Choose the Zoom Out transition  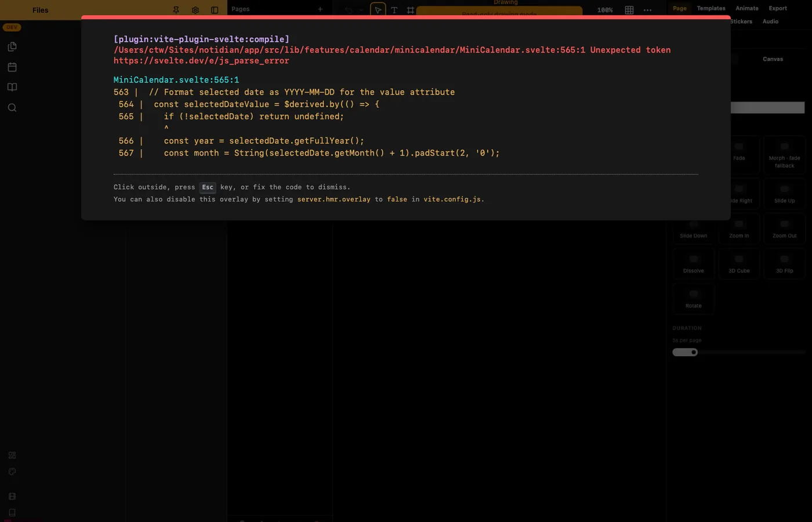[x=784, y=229]
